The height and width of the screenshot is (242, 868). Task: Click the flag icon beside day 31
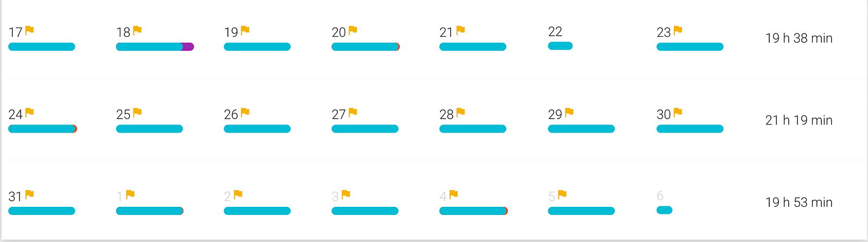pyautogui.click(x=29, y=194)
